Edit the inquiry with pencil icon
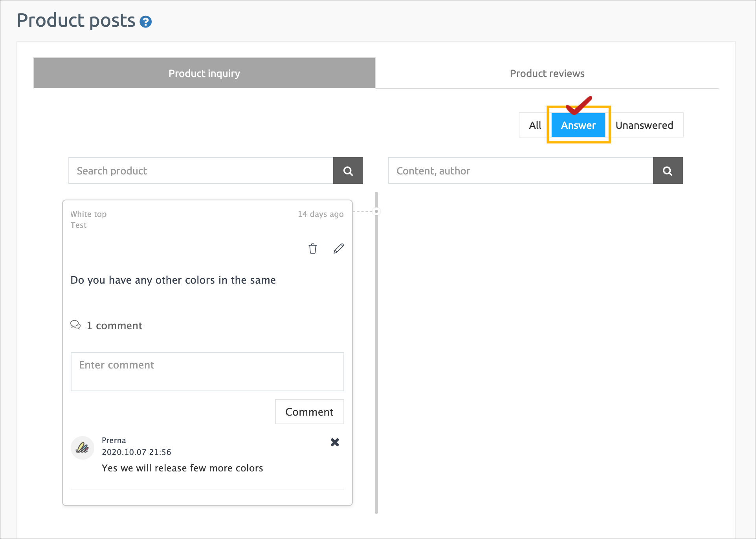The width and height of the screenshot is (756, 539). (338, 249)
